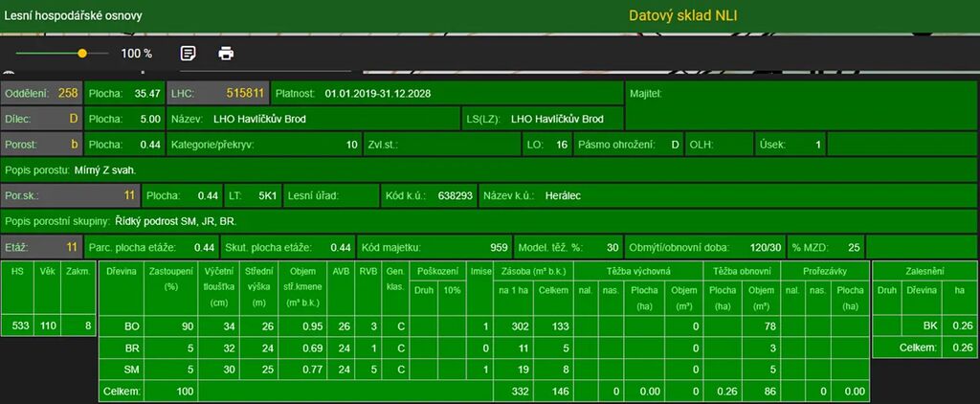Select the Etáž field showing 11

click(42, 246)
